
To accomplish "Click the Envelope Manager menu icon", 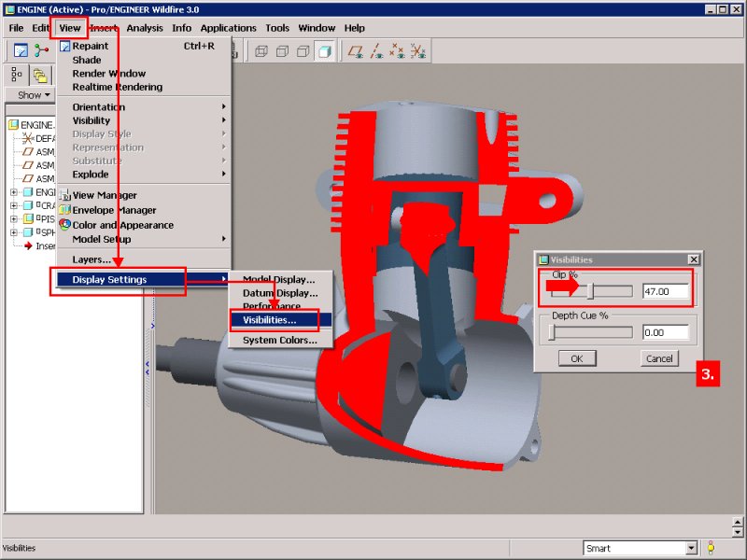I will tap(64, 210).
